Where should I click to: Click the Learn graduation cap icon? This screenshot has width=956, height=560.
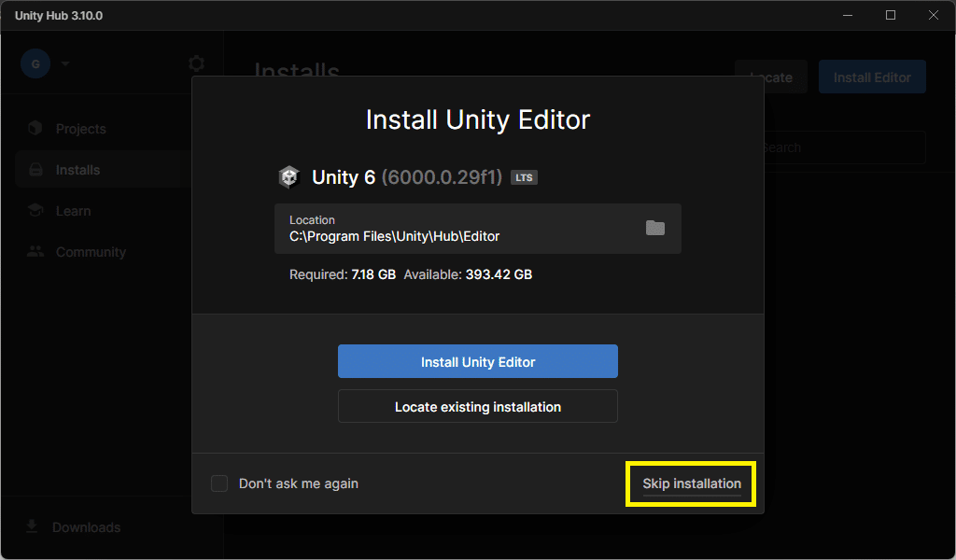point(35,210)
